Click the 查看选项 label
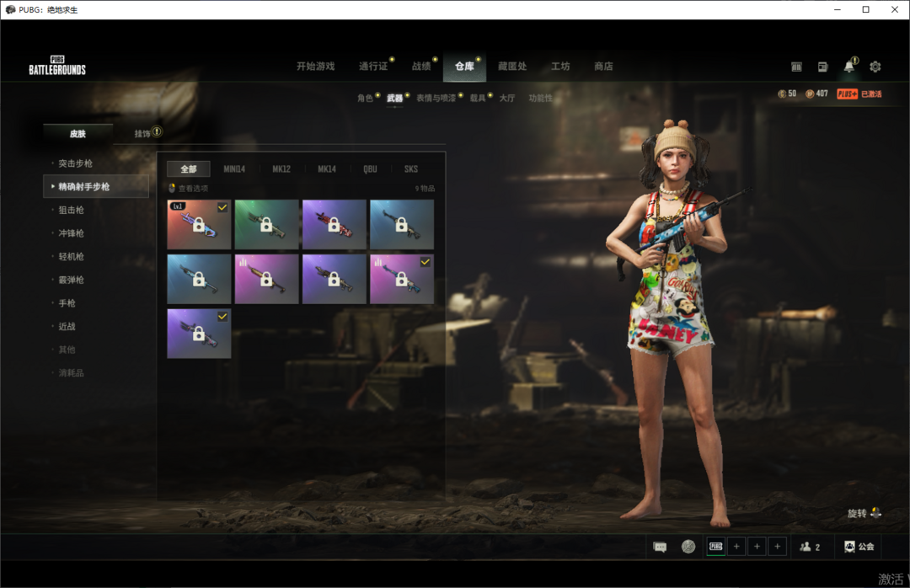Screen dimensions: 910x588 [x=193, y=189]
